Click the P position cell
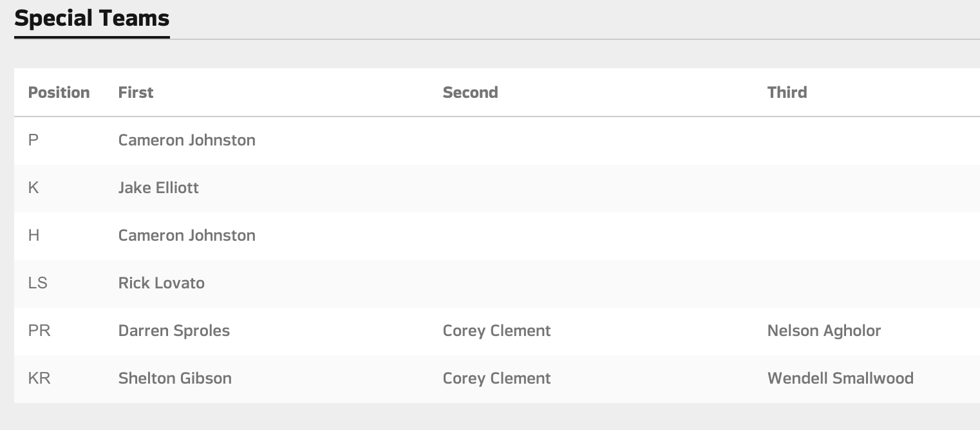Viewport: 980px width, 430px height. 33,140
